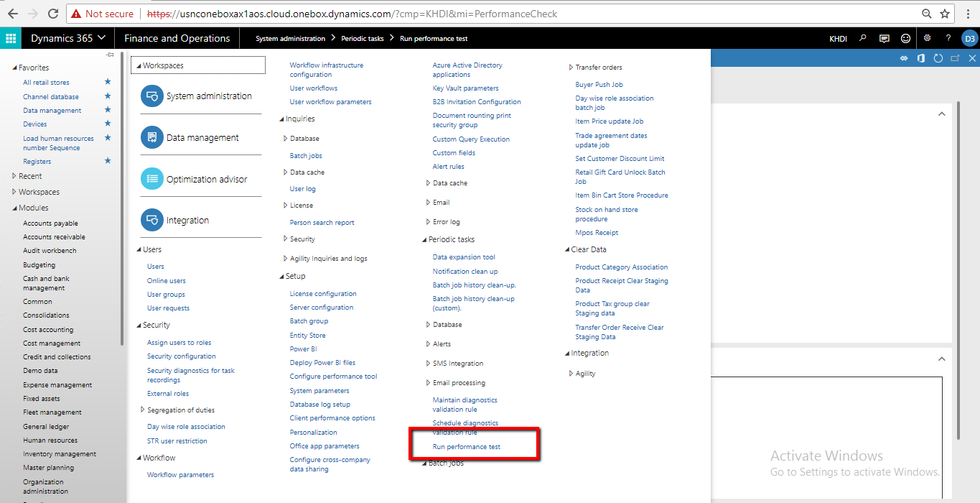Click Run performance test breadcrumb
The height and width of the screenshot is (503, 980).
(434, 39)
